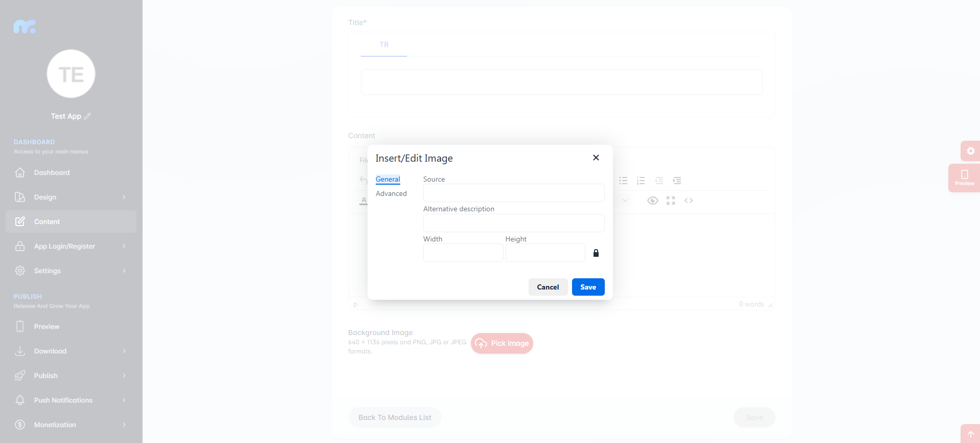Image resolution: width=980 pixels, height=443 pixels.
Task: Click the increase indent icon
Action: click(677, 181)
